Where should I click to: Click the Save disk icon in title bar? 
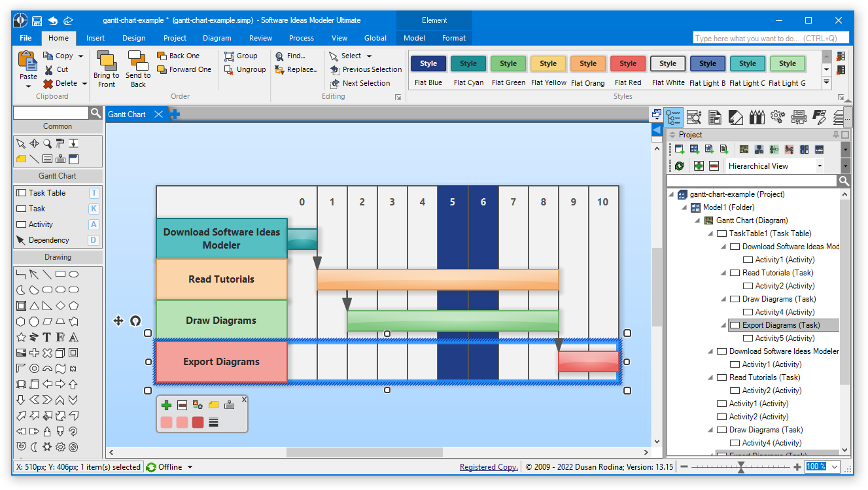(37, 21)
